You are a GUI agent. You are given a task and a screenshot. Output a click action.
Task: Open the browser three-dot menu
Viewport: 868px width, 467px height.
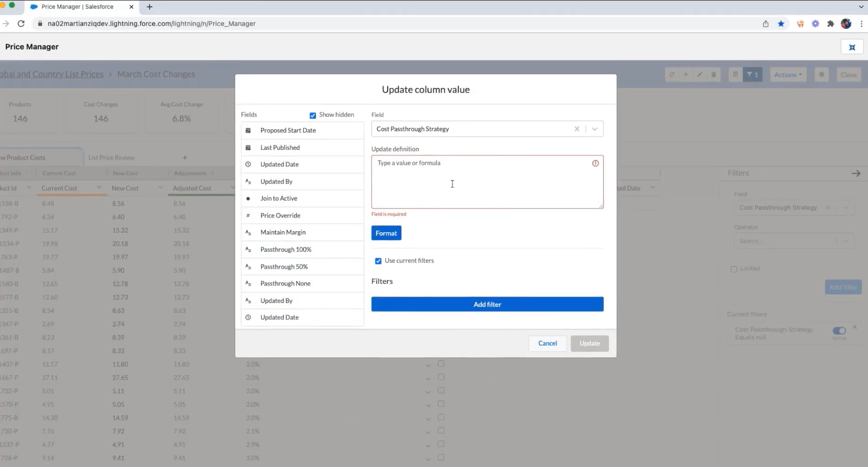pyautogui.click(x=861, y=24)
